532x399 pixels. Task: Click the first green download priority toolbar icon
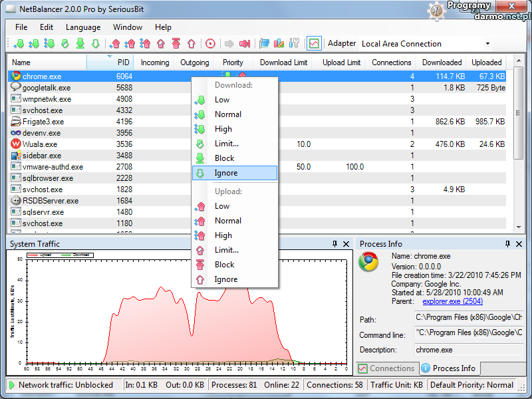click(x=19, y=44)
